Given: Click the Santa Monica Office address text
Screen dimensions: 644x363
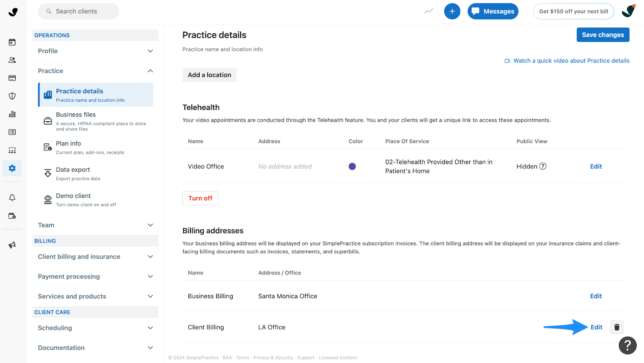Looking at the screenshot, I should pyautogui.click(x=288, y=296).
